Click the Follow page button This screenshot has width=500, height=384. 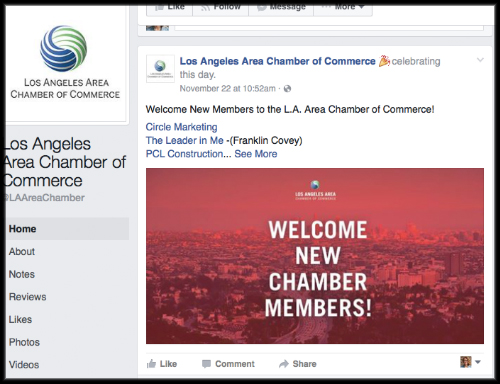pyautogui.click(x=220, y=9)
